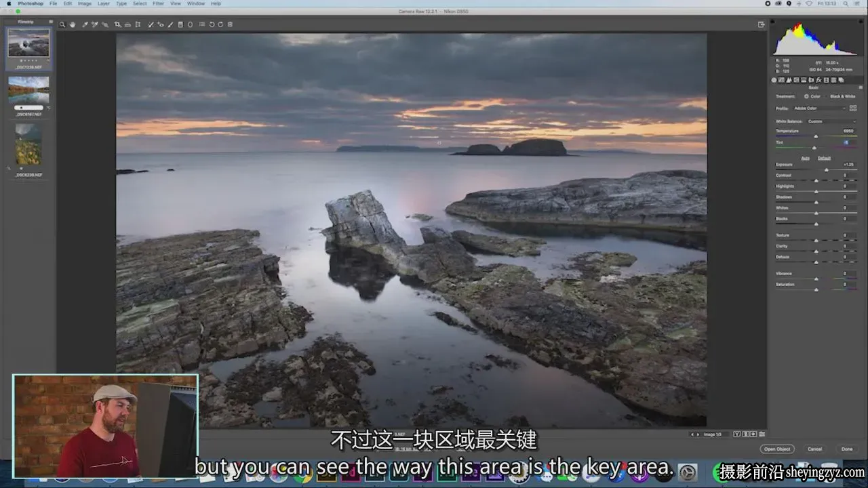Rotate image counterclockwise
868x488 pixels.
point(212,24)
